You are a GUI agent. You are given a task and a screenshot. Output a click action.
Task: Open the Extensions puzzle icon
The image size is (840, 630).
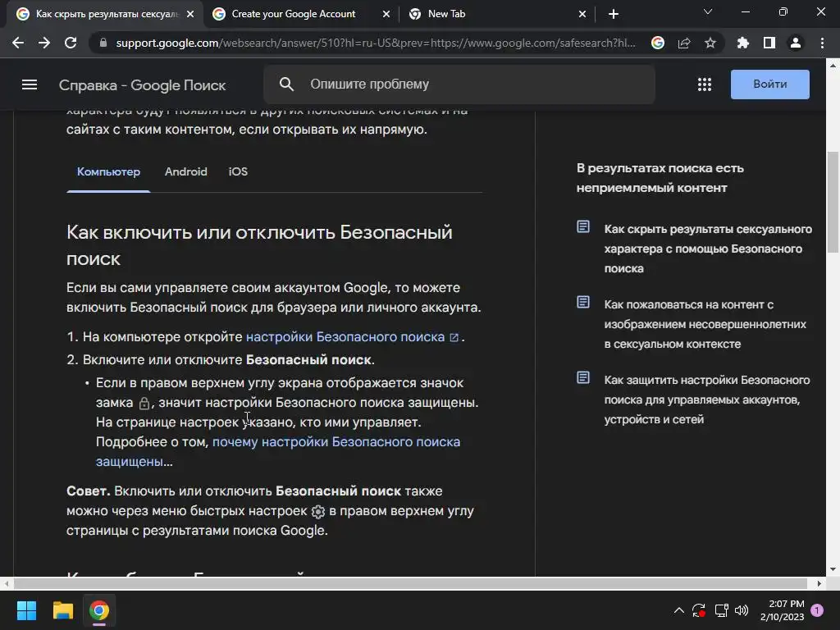[743, 43]
